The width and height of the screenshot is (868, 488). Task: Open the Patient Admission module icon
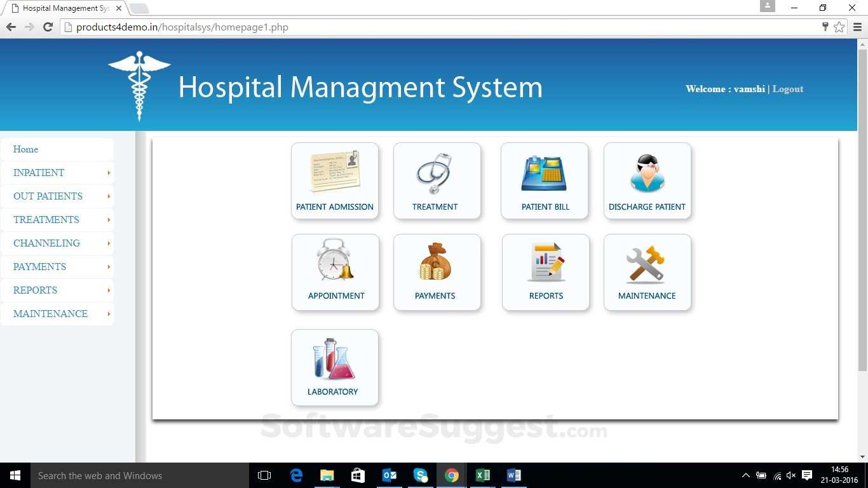[335, 172]
